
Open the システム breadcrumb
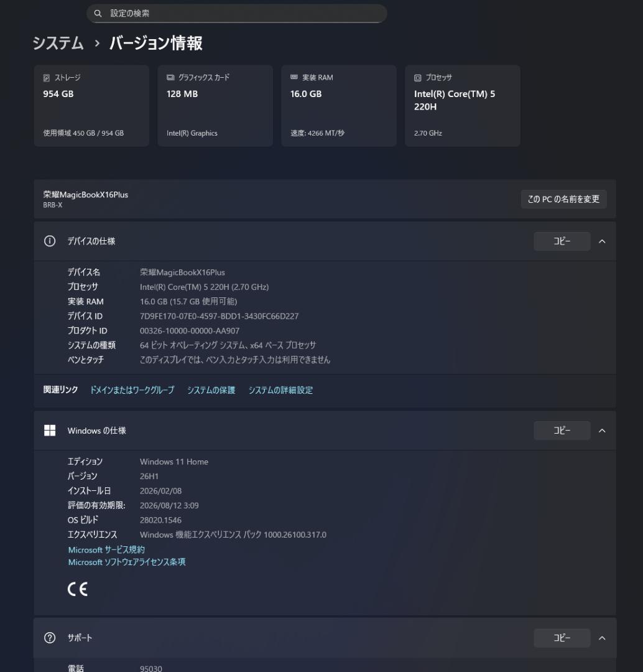point(57,44)
